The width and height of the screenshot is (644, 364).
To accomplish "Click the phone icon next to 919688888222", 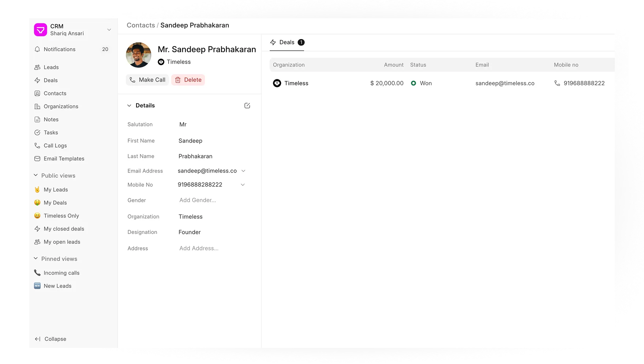I will coord(557,83).
